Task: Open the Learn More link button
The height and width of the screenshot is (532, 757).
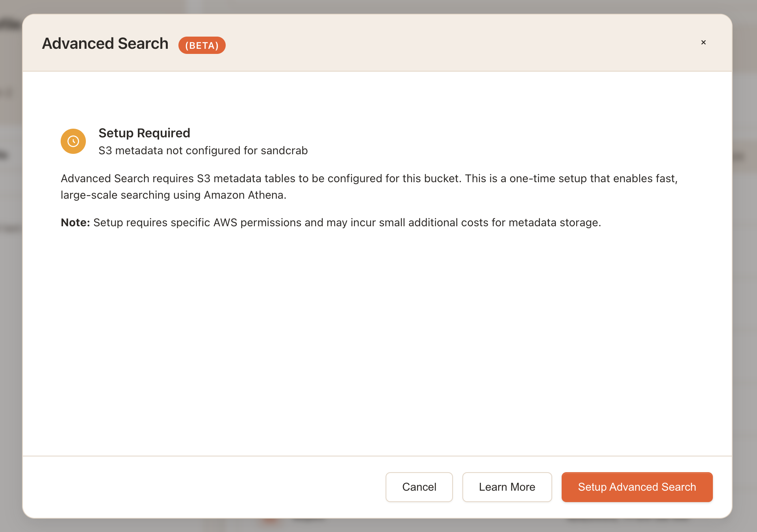Action: [507, 487]
